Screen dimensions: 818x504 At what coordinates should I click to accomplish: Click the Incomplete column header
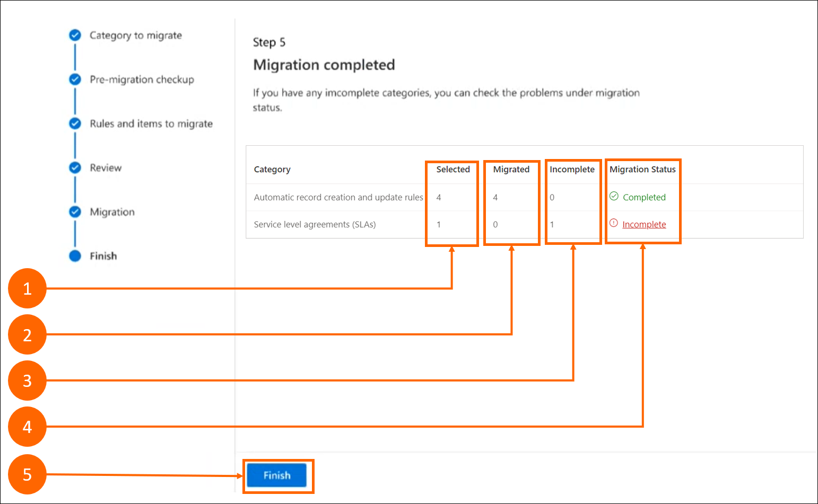572,170
